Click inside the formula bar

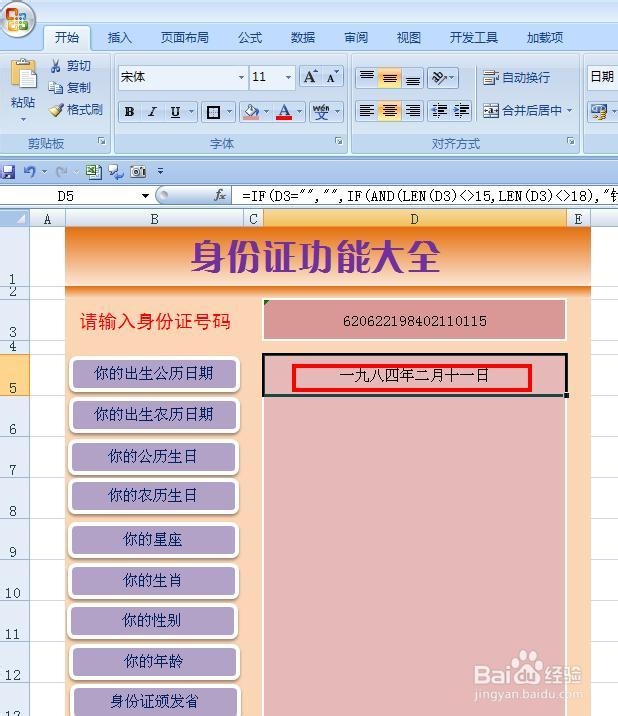[x=425, y=196]
